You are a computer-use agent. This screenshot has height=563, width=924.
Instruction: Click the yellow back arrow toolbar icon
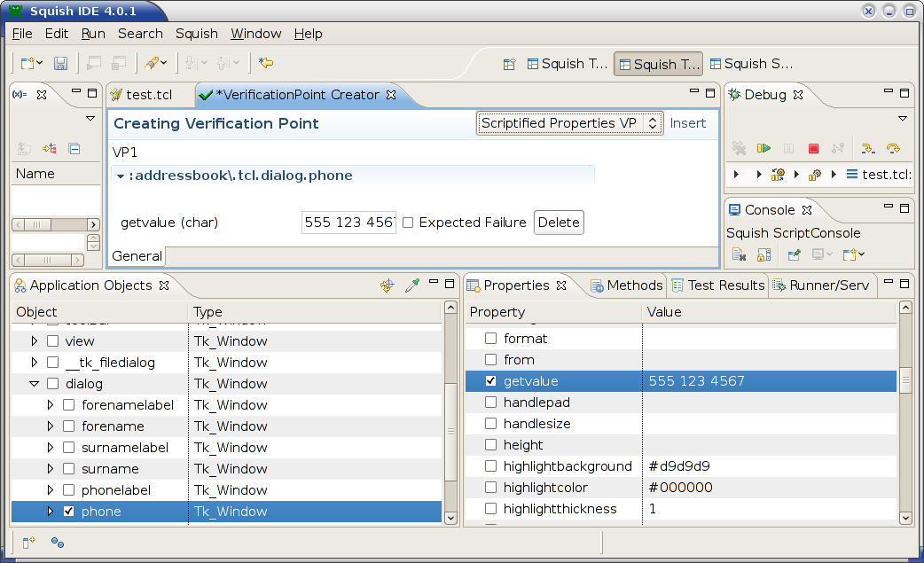tap(265, 63)
